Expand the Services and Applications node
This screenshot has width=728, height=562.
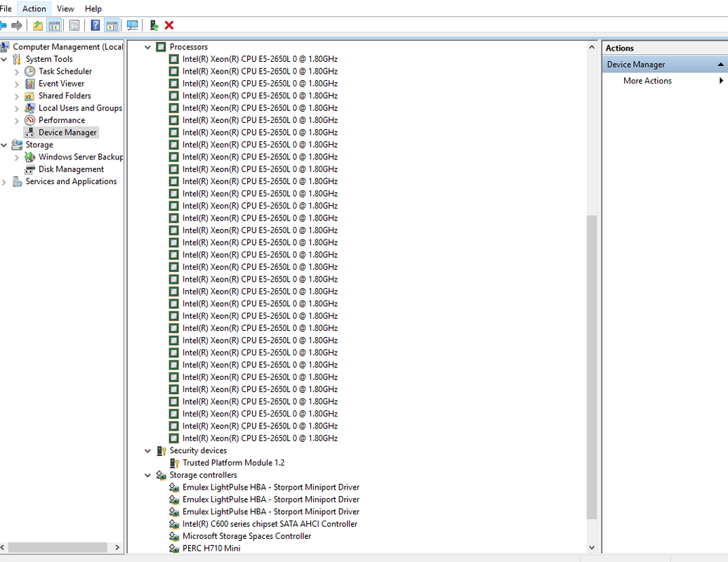point(4,182)
